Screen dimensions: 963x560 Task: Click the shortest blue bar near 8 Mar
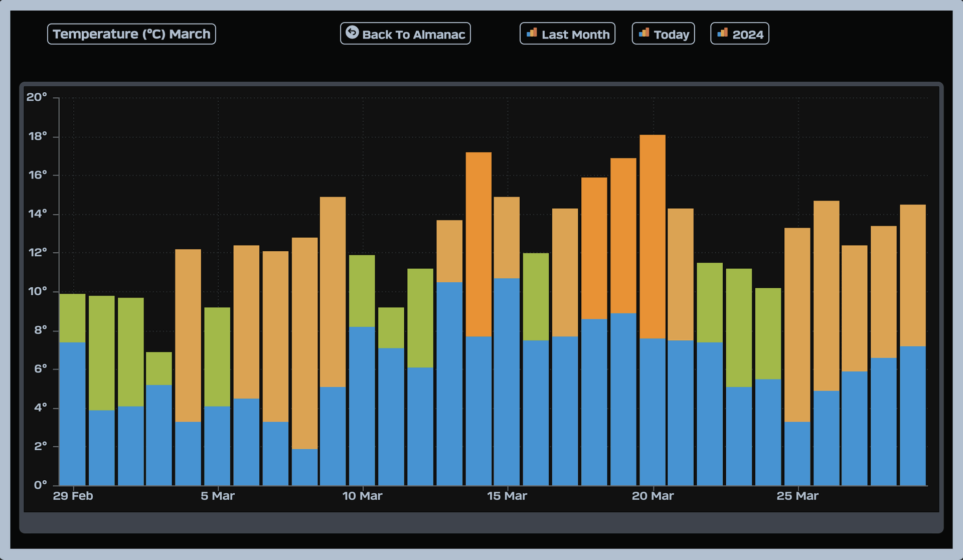(x=304, y=466)
